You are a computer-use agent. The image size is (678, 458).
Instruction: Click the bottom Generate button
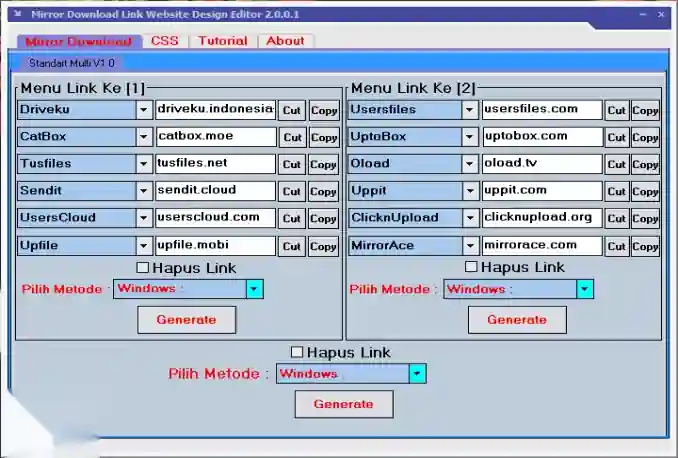tap(344, 404)
